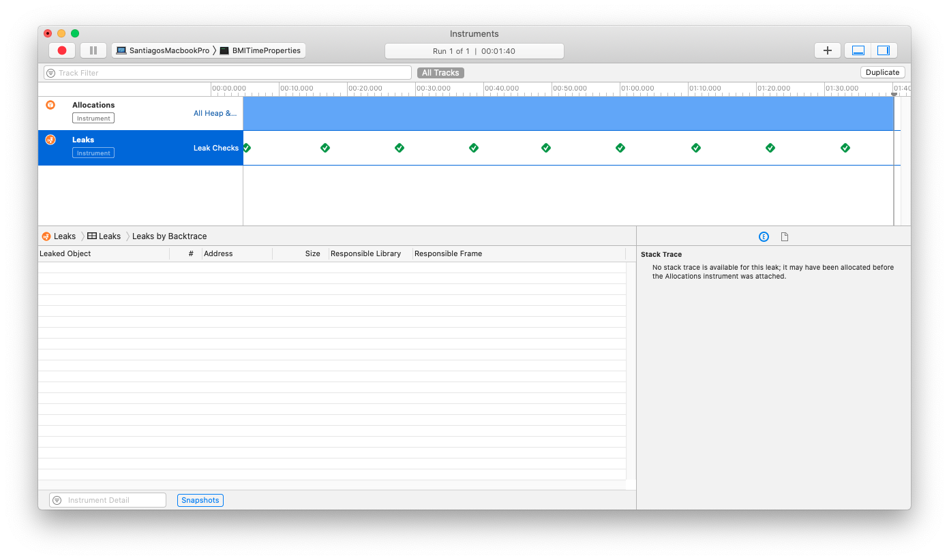949x560 pixels.
Task: Click the Snapshots button
Action: [200, 500]
